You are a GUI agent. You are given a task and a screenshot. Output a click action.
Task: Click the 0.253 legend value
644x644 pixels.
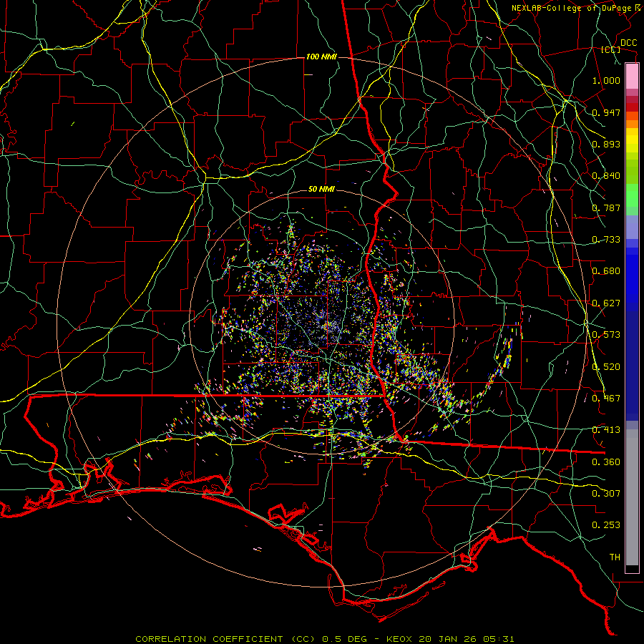606,525
